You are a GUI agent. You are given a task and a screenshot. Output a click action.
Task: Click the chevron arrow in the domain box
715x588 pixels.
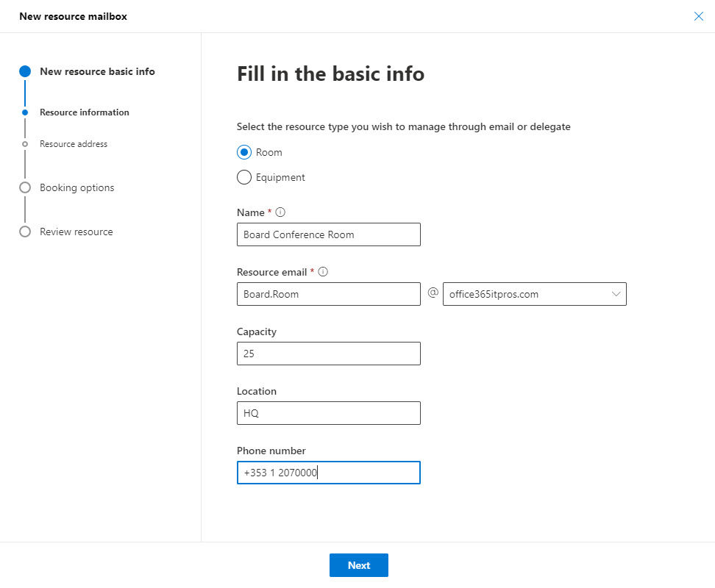(x=616, y=294)
